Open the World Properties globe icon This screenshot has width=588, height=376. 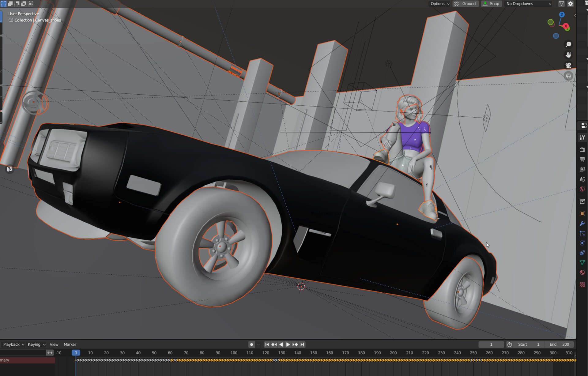(582, 189)
